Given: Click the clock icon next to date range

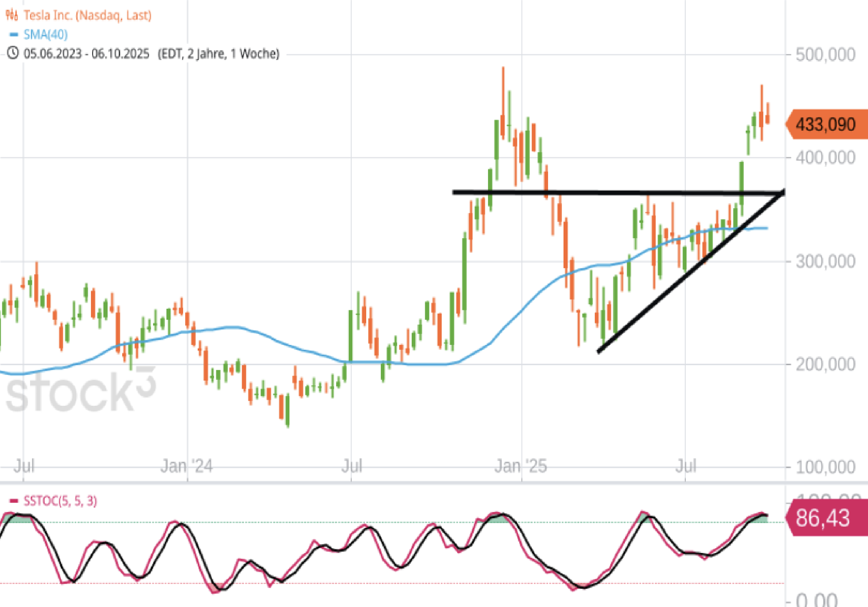Looking at the screenshot, I should point(13,53).
